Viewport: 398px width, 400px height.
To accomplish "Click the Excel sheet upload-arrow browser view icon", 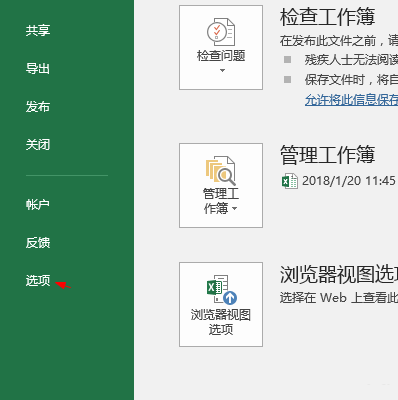I will (x=222, y=289).
